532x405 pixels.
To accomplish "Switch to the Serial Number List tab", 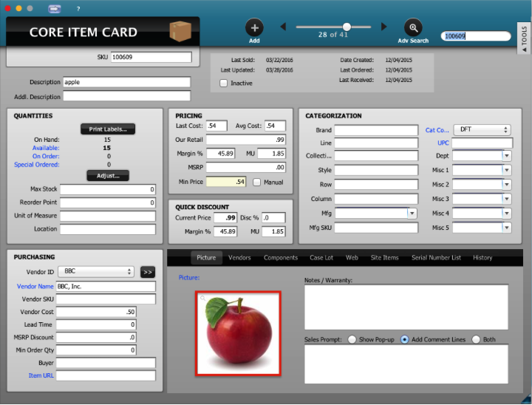I will 437,258.
